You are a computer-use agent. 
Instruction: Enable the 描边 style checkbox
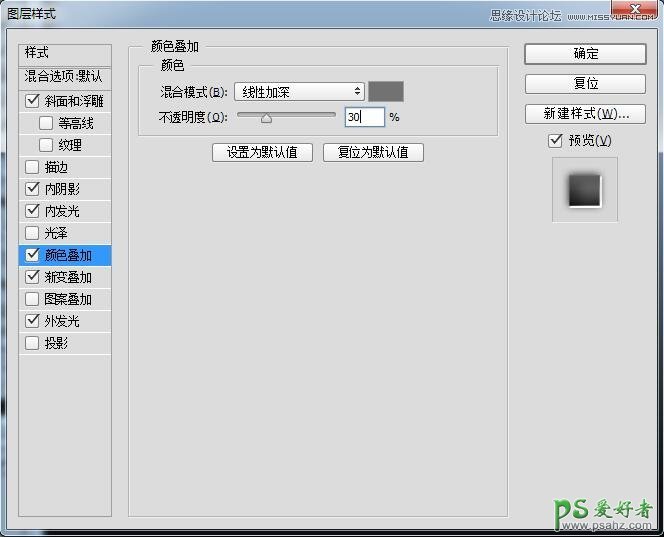pyautogui.click(x=32, y=167)
